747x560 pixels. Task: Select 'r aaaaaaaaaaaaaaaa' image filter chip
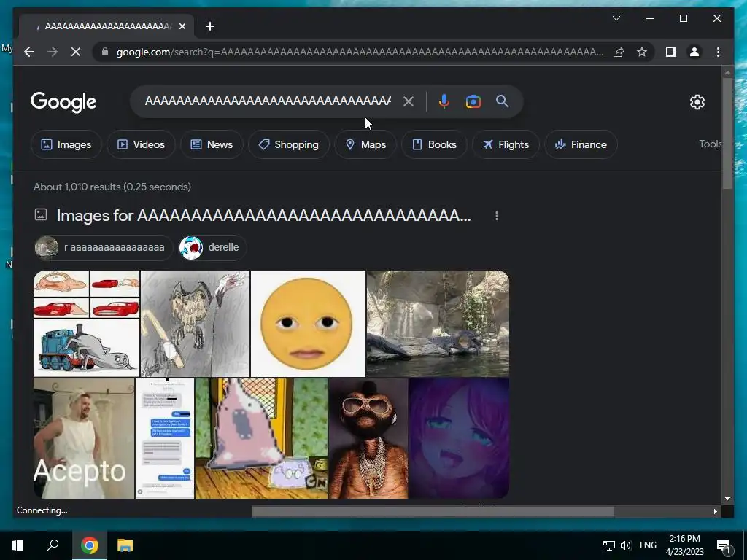click(103, 247)
